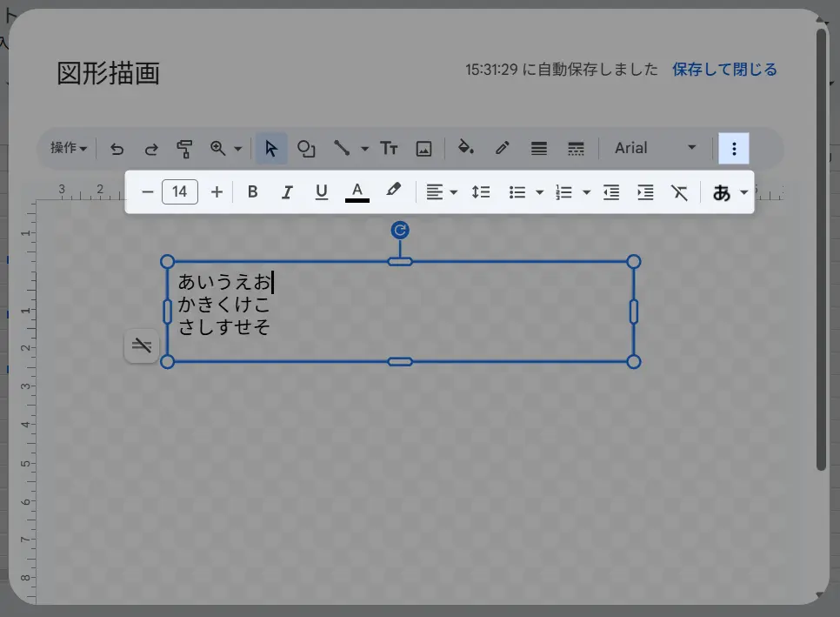Click the three-dot more options button

[734, 149]
